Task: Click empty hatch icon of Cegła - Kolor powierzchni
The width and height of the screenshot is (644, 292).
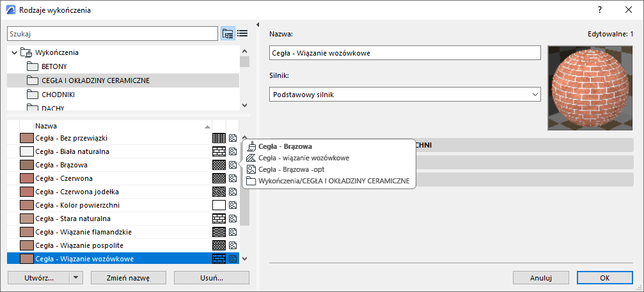Action: pyautogui.click(x=219, y=205)
